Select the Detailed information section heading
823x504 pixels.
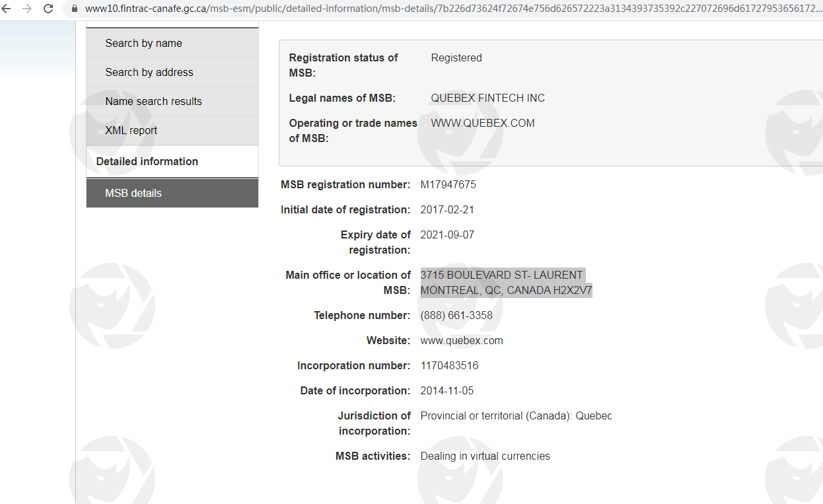pyautogui.click(x=147, y=161)
